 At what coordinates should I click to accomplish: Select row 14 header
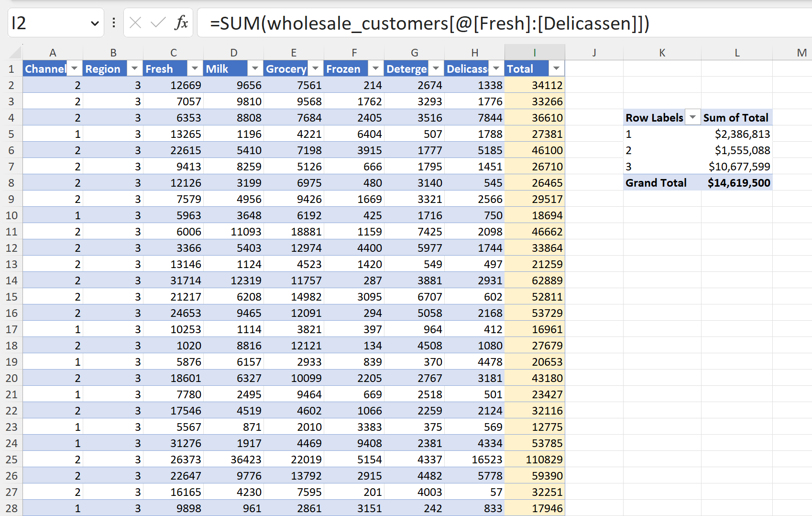11,280
